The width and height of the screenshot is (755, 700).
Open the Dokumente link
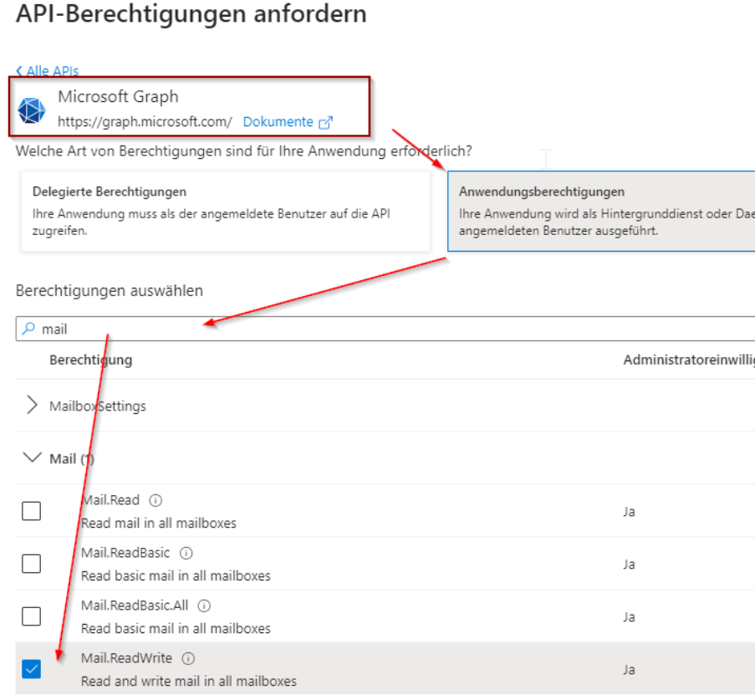(x=278, y=122)
